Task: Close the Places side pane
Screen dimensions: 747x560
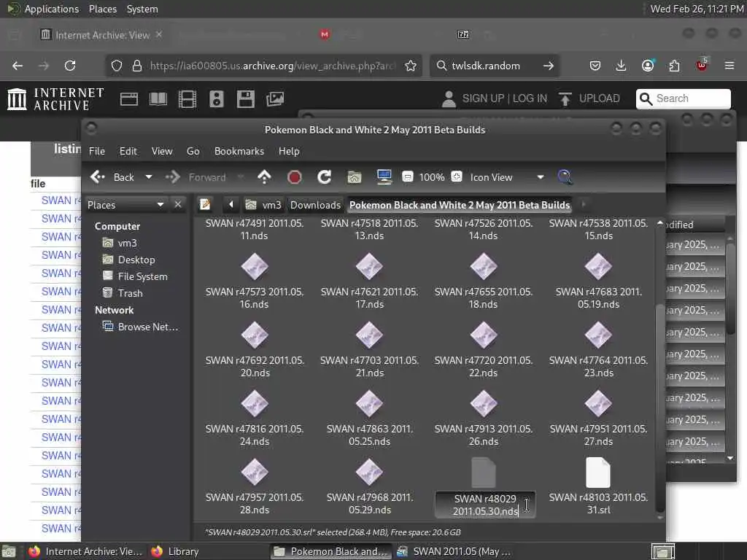Action: pos(178,205)
